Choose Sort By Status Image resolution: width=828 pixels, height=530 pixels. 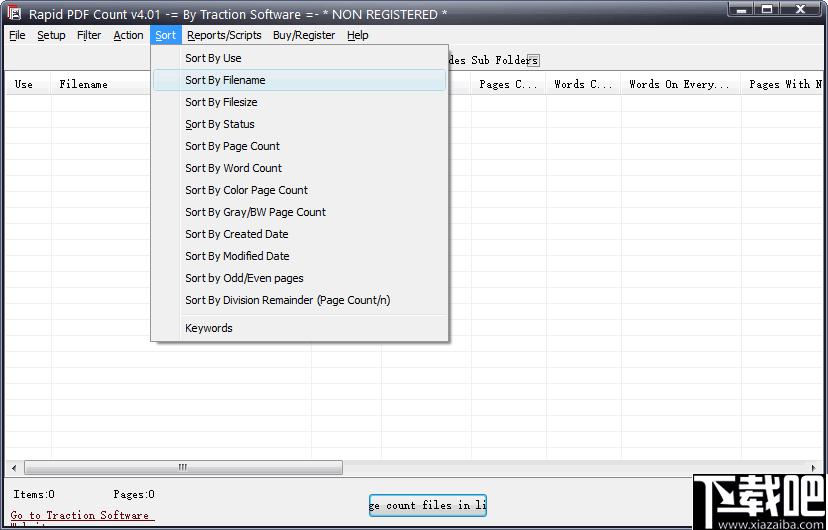click(299, 124)
